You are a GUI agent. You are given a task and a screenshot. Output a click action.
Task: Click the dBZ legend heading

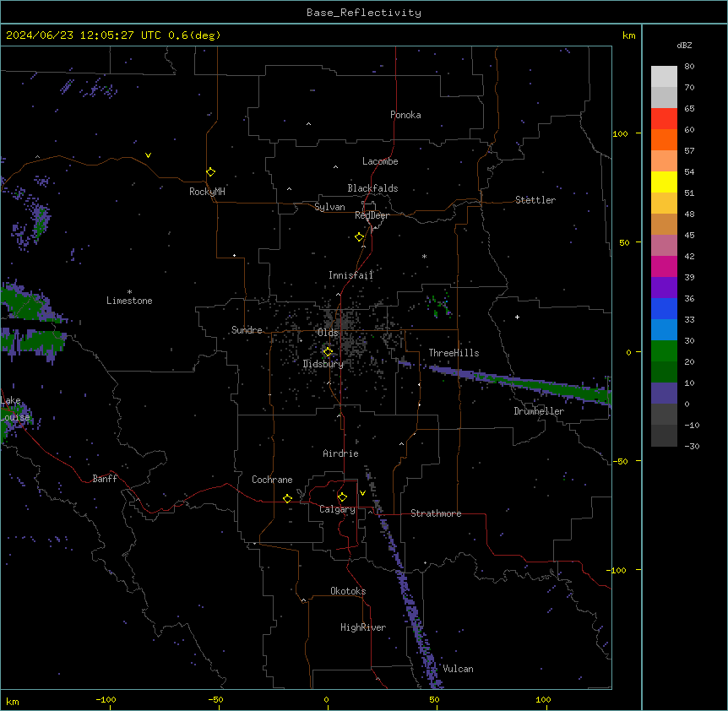(684, 45)
